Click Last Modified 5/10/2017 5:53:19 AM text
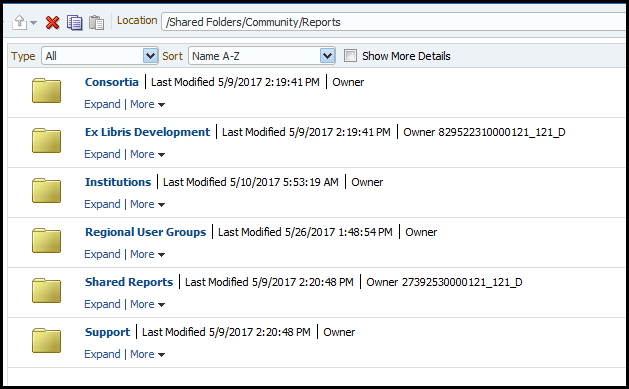The image size is (629, 389). point(251,182)
